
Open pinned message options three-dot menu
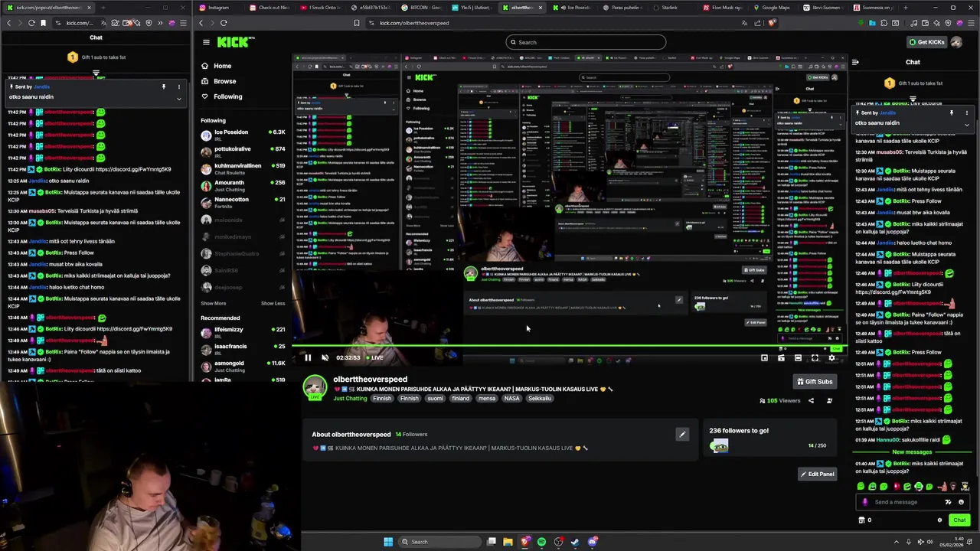pyautogui.click(x=966, y=112)
